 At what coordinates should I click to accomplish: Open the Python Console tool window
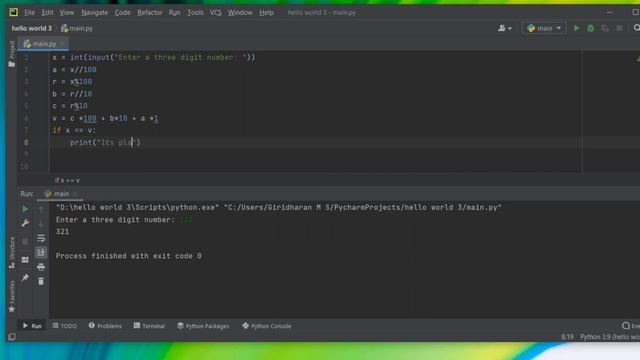point(267,326)
